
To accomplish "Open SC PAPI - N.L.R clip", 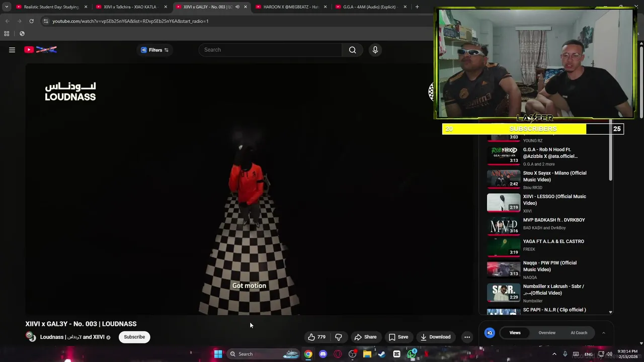I will point(554,310).
